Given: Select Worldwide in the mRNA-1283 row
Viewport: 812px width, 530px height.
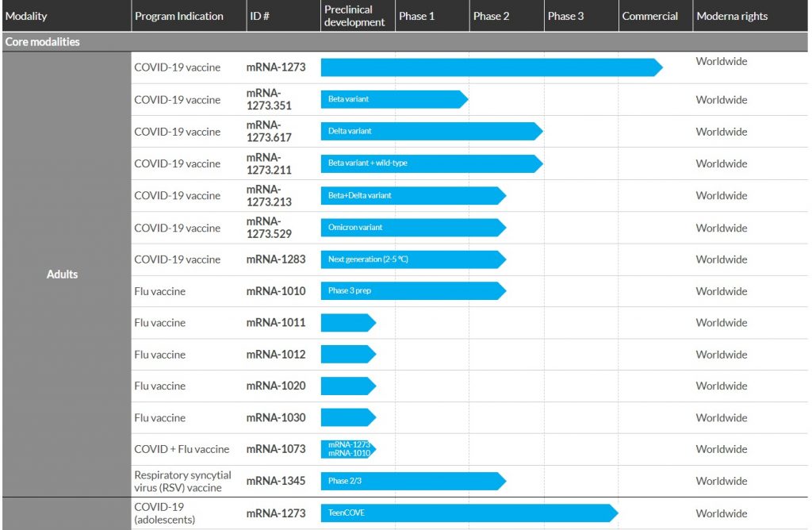Looking at the screenshot, I should 722,259.
